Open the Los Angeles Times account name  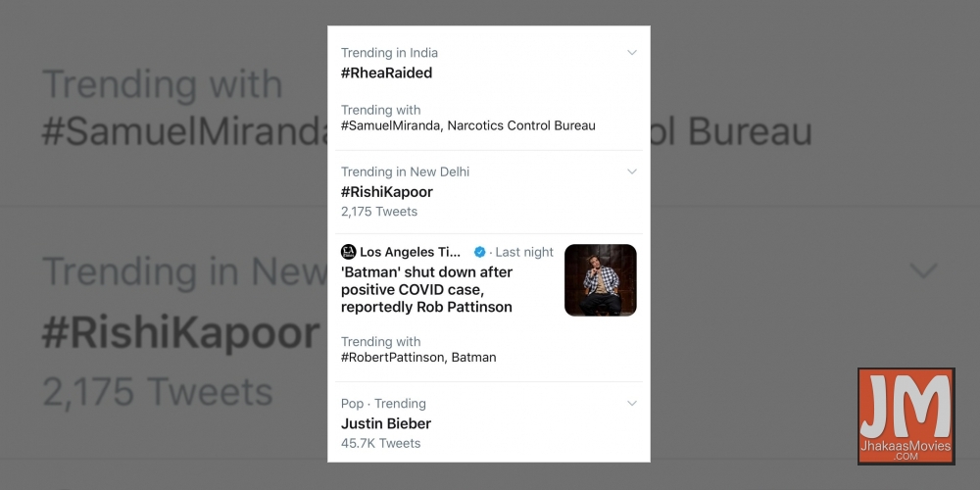click(412, 252)
